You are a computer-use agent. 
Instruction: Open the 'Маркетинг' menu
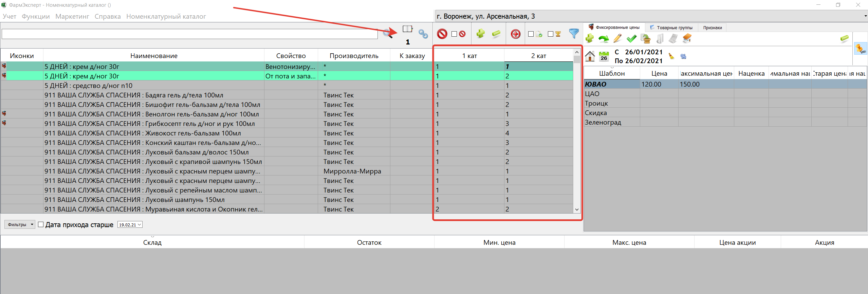72,16
